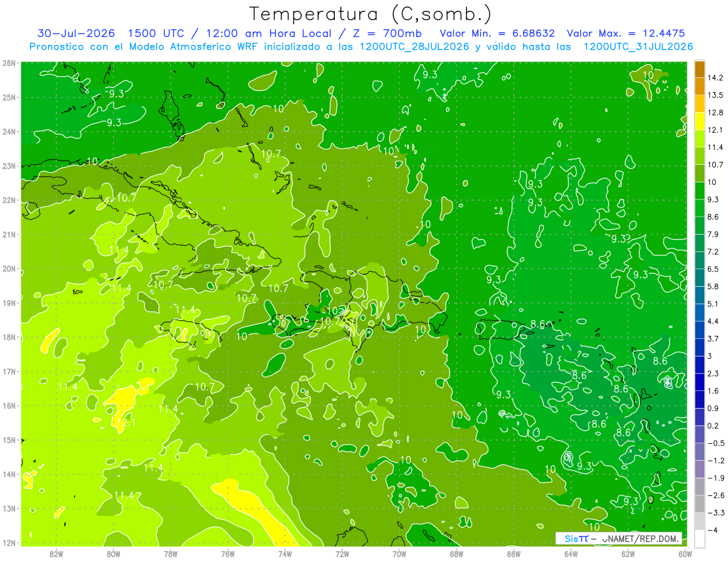Viewport: 728px width, 562px height.
Task: Click "1200UTC_28JUL2026" initialization time text
Action: [x=414, y=46]
